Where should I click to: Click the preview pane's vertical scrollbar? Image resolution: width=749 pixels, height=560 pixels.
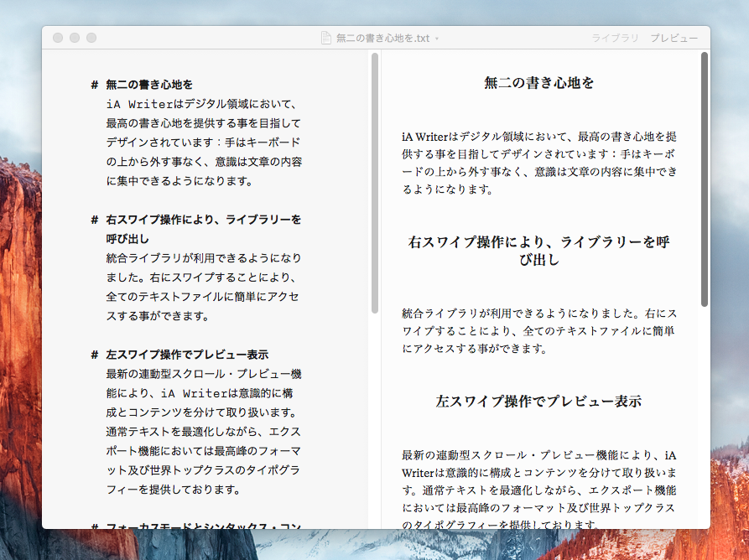[705, 179]
